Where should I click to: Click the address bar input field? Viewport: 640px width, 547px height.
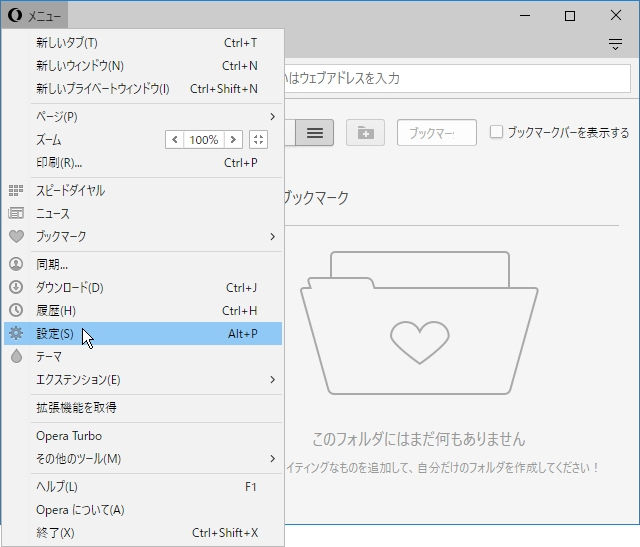457,78
